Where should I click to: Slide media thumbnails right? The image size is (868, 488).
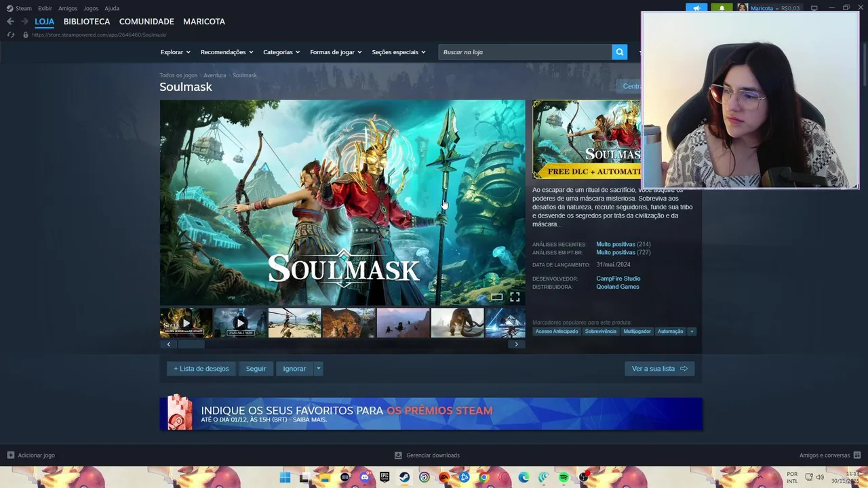click(516, 344)
